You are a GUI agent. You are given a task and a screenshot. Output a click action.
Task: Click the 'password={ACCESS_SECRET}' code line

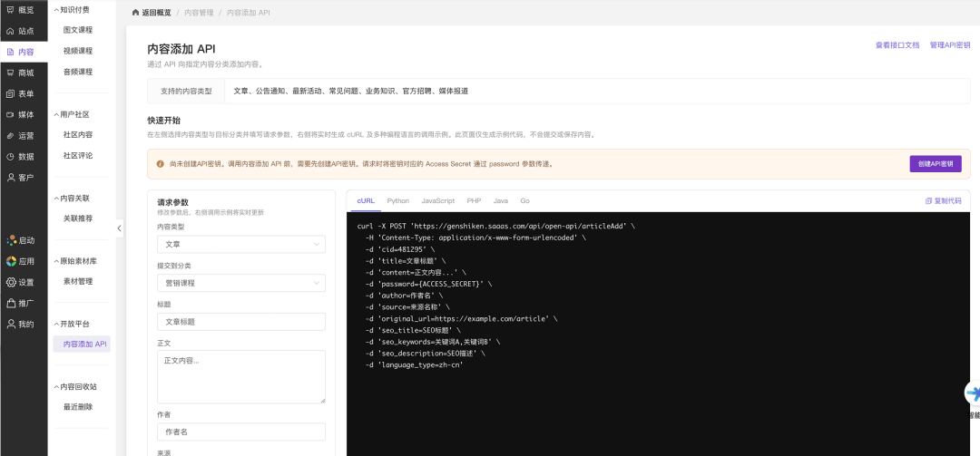click(x=428, y=285)
